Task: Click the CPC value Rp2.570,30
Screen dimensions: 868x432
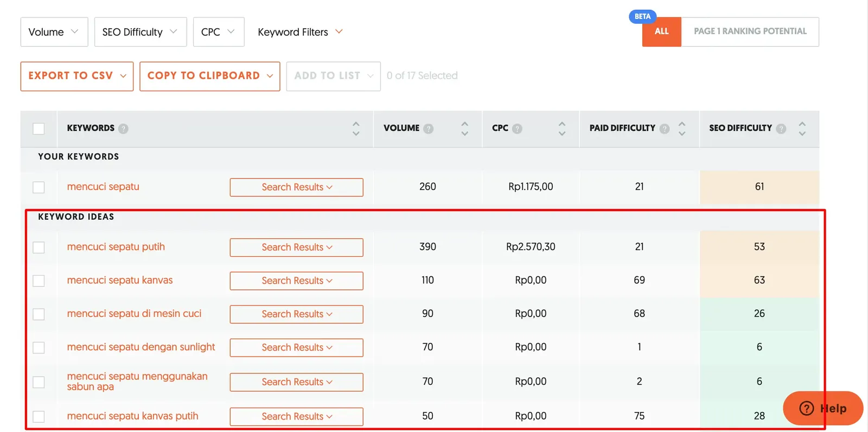Action: pyautogui.click(x=531, y=247)
